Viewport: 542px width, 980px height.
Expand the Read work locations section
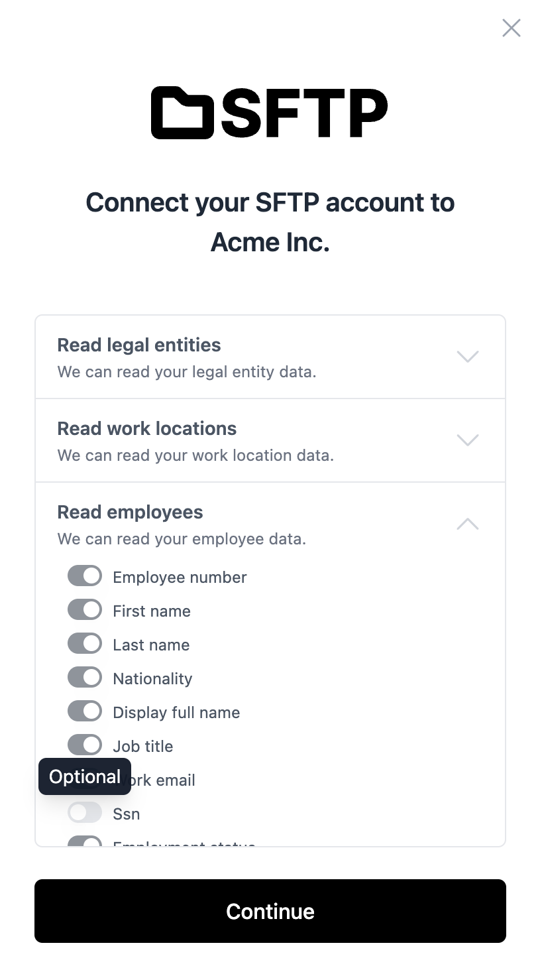pyautogui.click(x=468, y=440)
